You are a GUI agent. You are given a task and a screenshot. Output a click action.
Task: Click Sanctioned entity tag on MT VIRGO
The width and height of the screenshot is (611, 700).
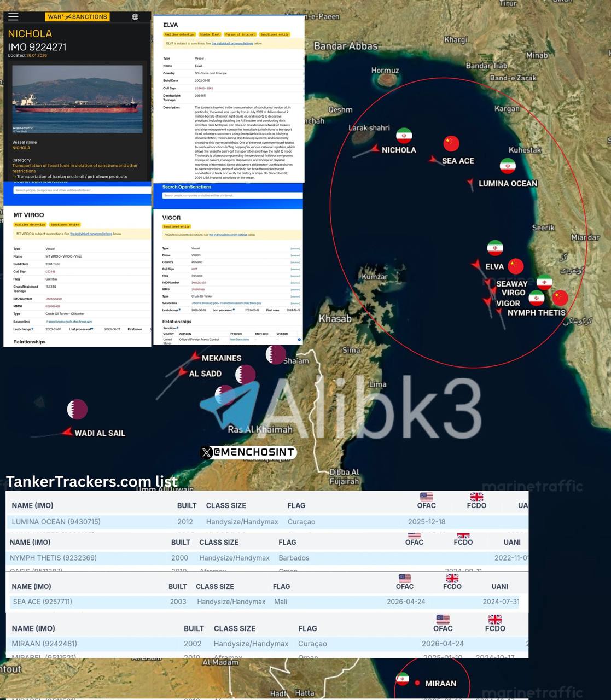(65, 225)
